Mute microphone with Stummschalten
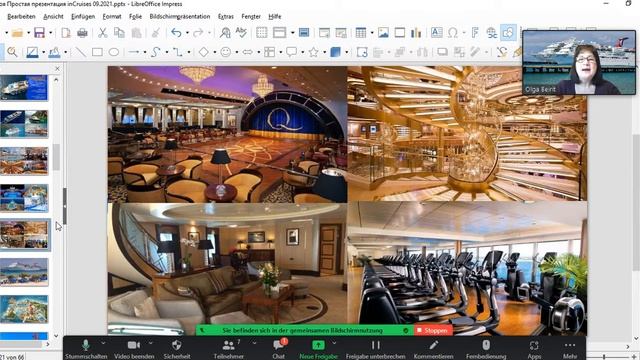The height and width of the screenshot is (360, 640). pos(86,349)
